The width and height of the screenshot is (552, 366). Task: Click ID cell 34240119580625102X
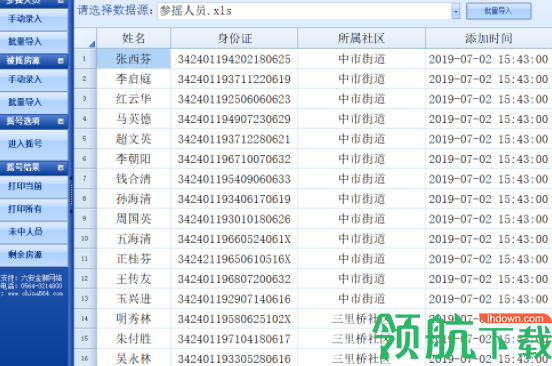click(x=234, y=318)
